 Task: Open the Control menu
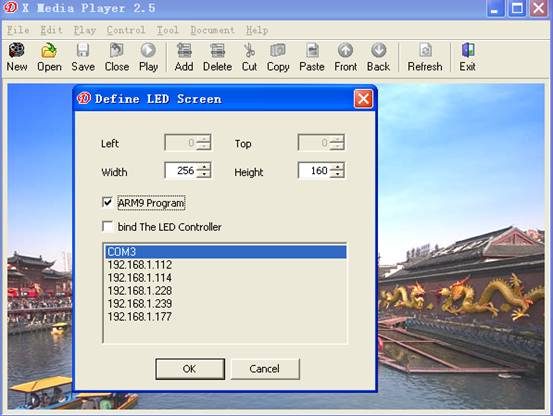[126, 30]
